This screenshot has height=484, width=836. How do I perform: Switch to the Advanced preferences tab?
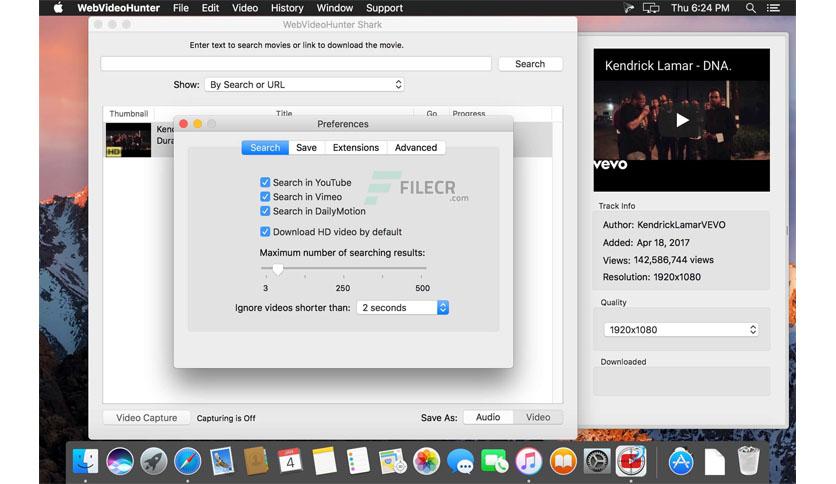pyautogui.click(x=416, y=148)
